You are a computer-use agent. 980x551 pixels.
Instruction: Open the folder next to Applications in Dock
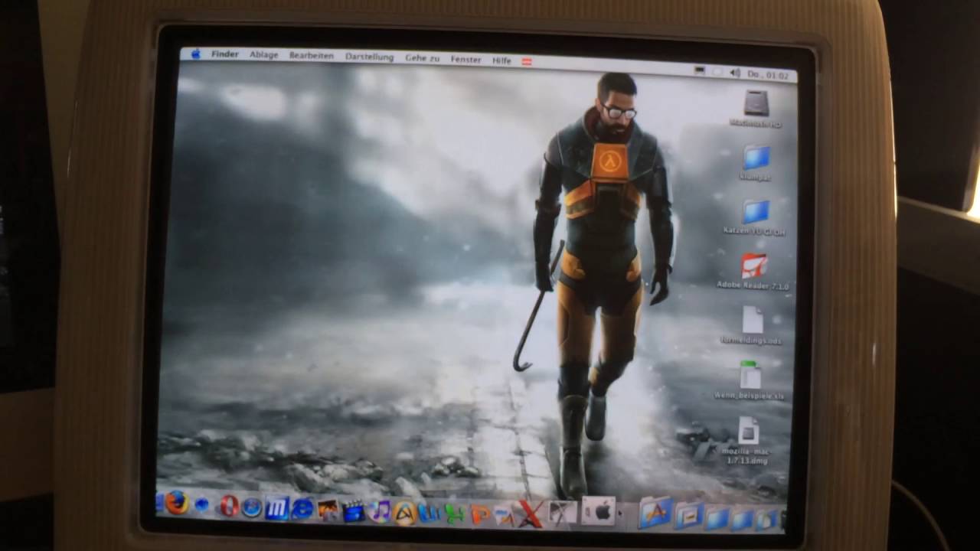[x=689, y=516]
